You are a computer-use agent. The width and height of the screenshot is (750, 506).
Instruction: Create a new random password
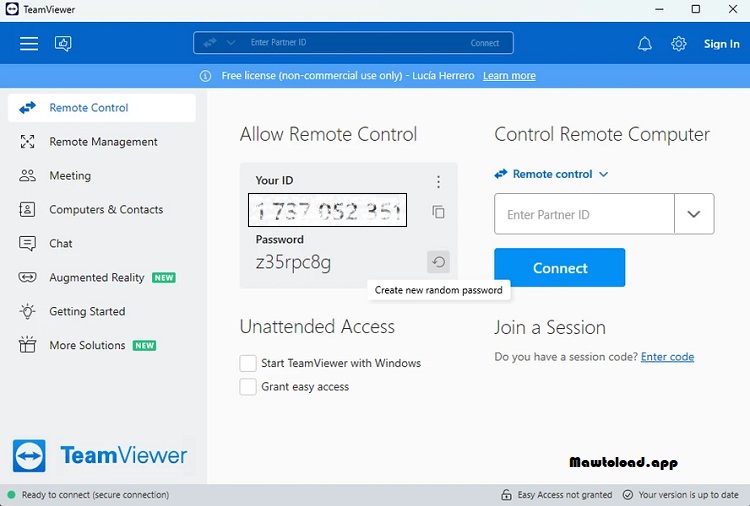point(438,262)
